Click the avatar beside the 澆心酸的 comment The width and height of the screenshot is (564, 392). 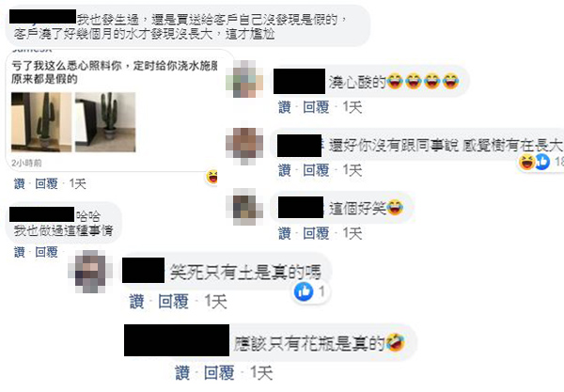pos(244,79)
